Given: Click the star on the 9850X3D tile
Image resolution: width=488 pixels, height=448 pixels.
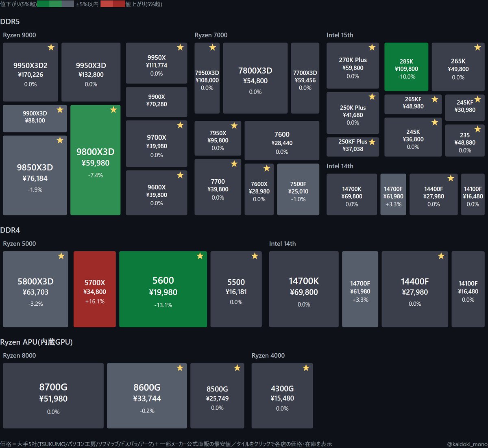Looking at the screenshot, I should tap(60, 140).
